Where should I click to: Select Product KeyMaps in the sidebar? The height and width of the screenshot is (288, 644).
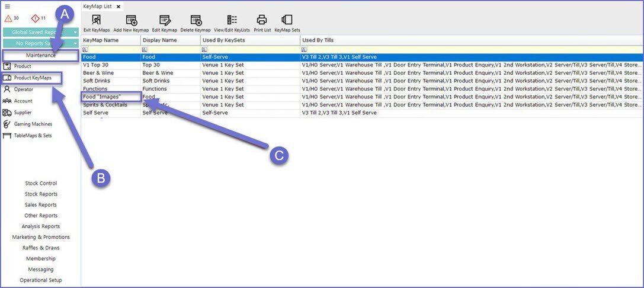coord(33,78)
